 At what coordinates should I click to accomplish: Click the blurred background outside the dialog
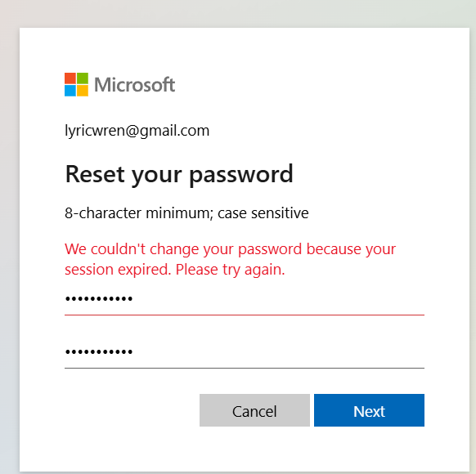point(237,12)
